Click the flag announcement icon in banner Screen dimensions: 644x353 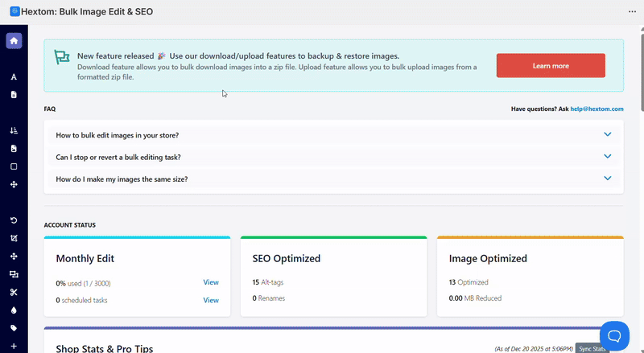62,57
